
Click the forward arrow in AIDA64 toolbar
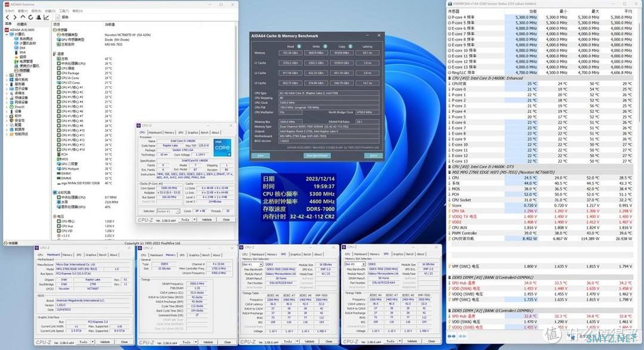point(15,17)
